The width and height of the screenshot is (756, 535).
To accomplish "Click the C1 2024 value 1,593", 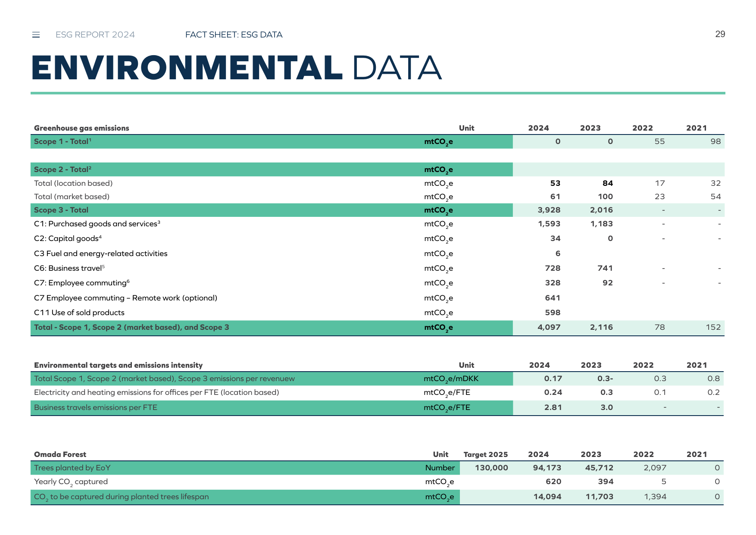I will [549, 224].
